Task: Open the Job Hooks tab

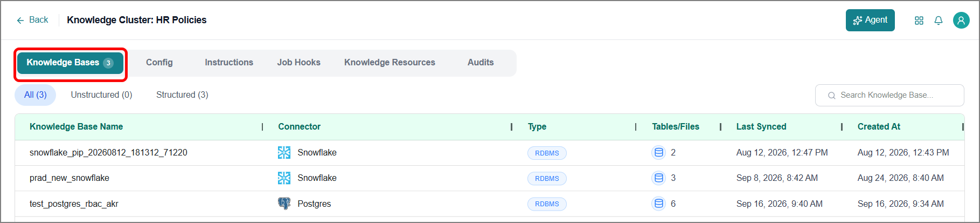Action: tap(299, 63)
